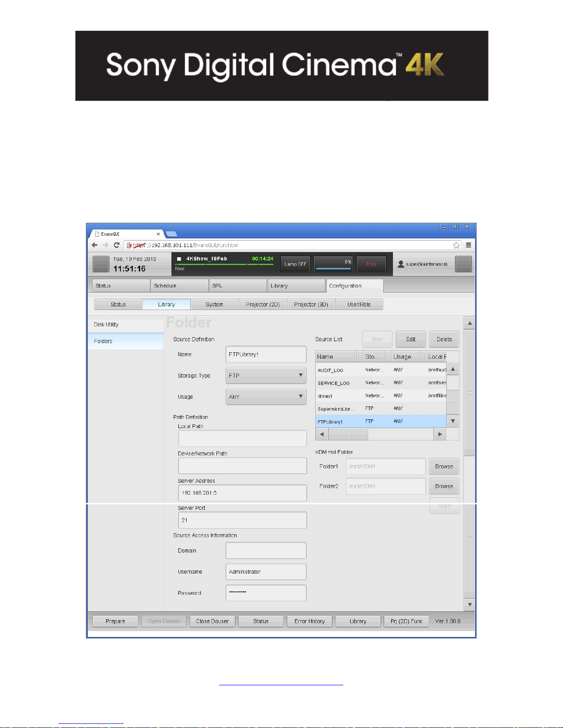Click the Library button in the bottom bar
563x728 pixels.
pos(358,621)
